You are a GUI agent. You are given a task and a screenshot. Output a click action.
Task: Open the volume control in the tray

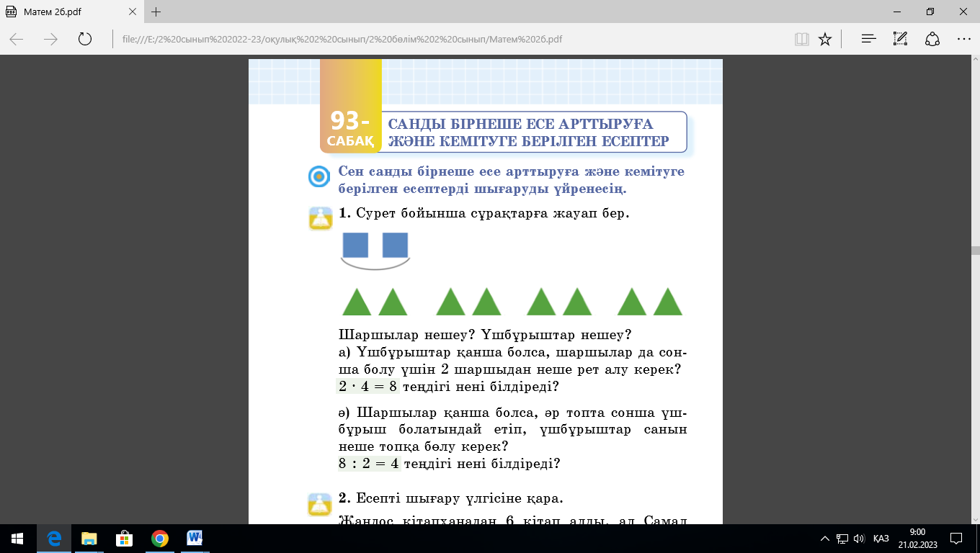tap(858, 539)
